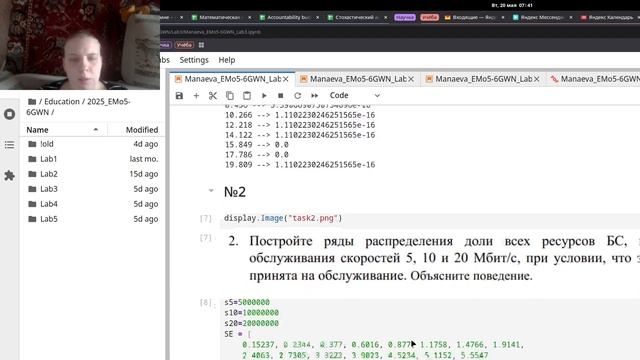Click the task2 image output
Screen dimensions: 640x360
click(x=433, y=258)
